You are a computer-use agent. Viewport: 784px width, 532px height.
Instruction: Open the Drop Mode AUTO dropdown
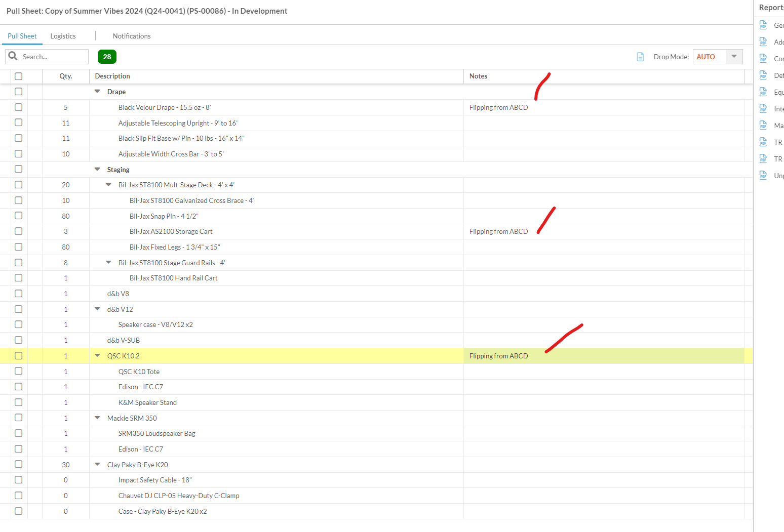[733, 57]
